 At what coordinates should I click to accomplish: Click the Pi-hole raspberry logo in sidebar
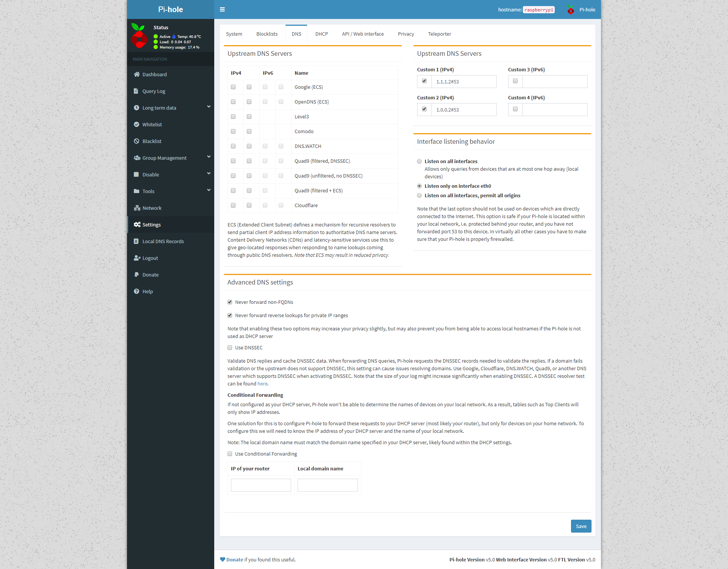[139, 36]
